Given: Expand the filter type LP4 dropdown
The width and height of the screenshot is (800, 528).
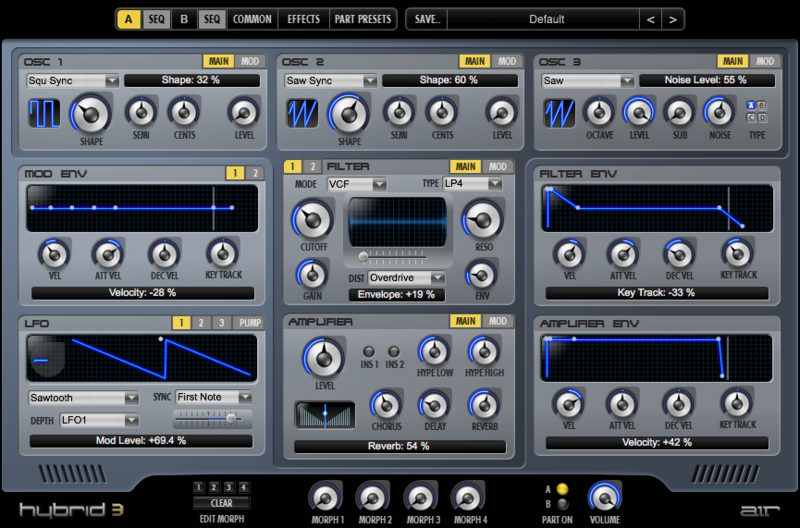Looking at the screenshot, I should (x=474, y=184).
